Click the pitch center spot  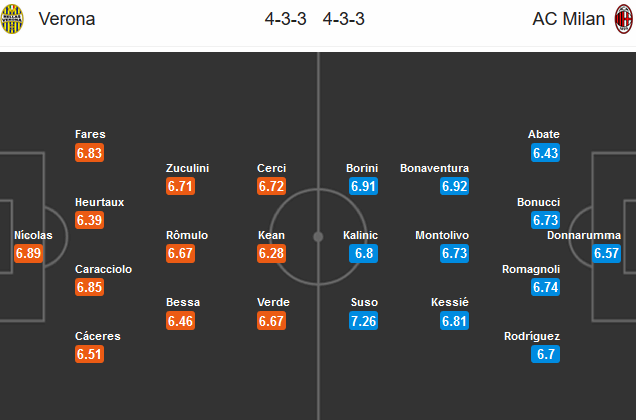click(x=318, y=237)
